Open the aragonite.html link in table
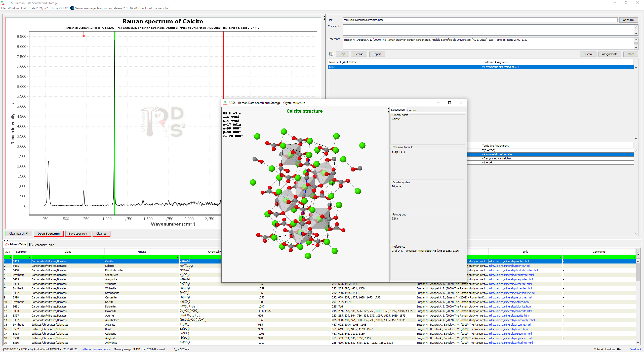Screen dimensions: 644x352 point(511,279)
